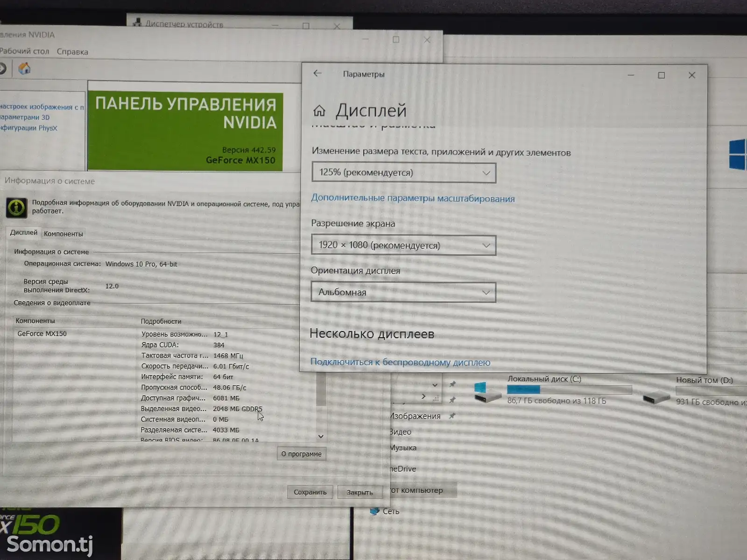Click the Подробности column header
This screenshot has height=560, width=747.
point(161,321)
